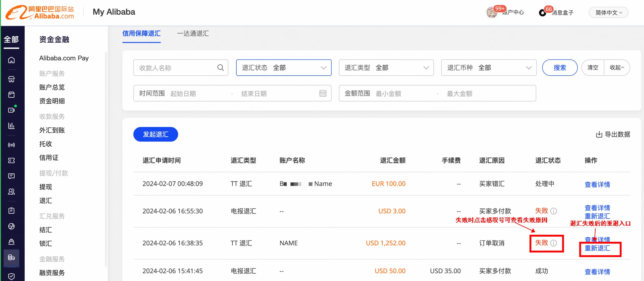The image size is (644, 281).
Task: Switch to the 一达通退汇 tab
Action: coord(193,34)
